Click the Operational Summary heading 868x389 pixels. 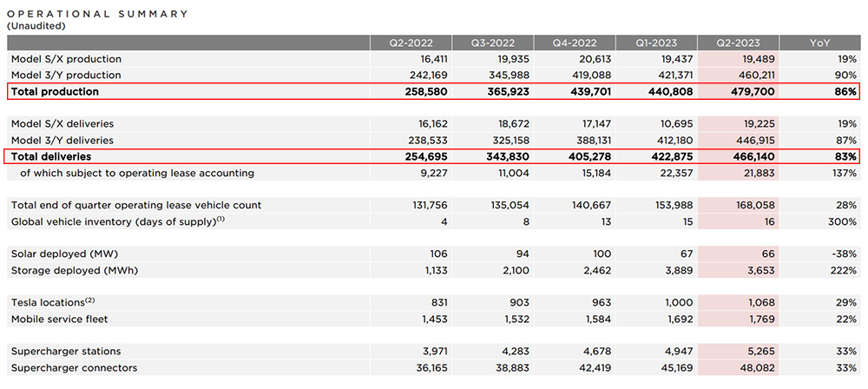click(x=97, y=13)
